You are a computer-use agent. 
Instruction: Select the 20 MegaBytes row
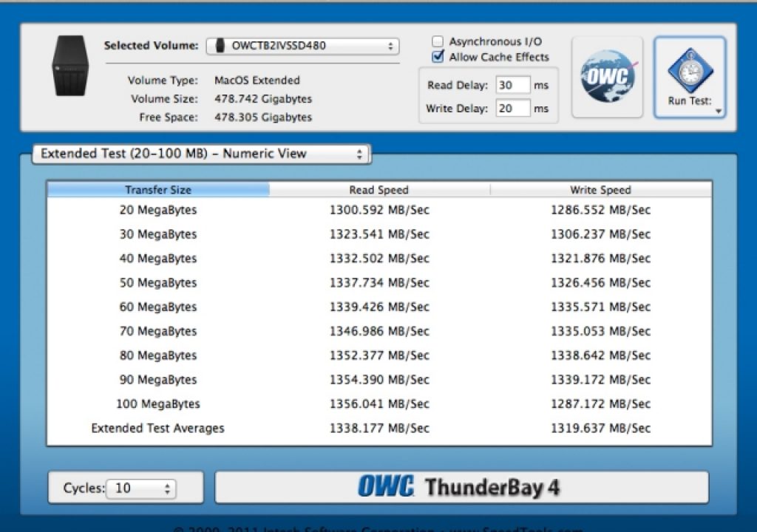coord(379,210)
